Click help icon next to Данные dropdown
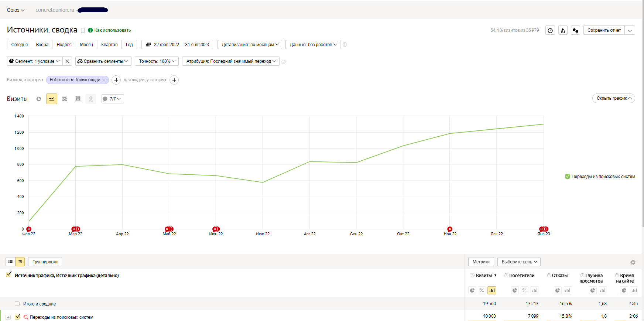 (345, 45)
